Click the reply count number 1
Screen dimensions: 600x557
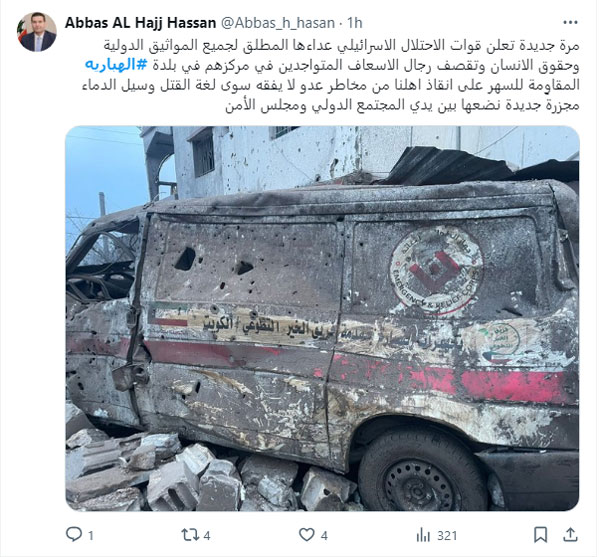91,536
